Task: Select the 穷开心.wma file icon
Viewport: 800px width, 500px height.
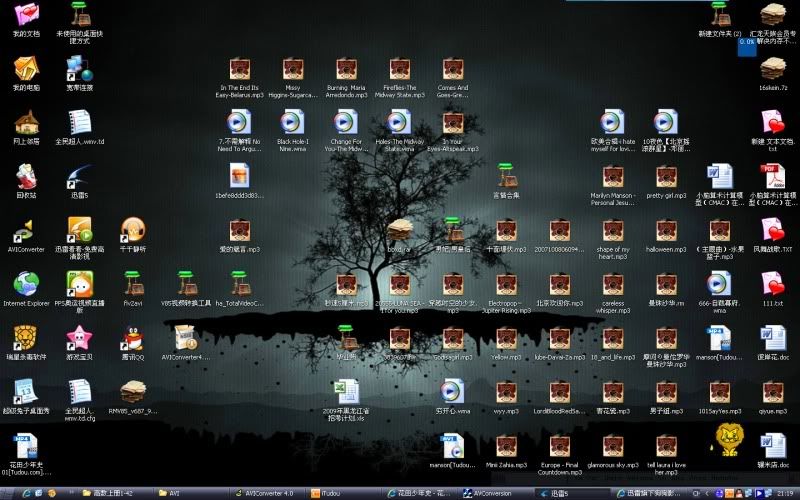Action: pos(453,392)
